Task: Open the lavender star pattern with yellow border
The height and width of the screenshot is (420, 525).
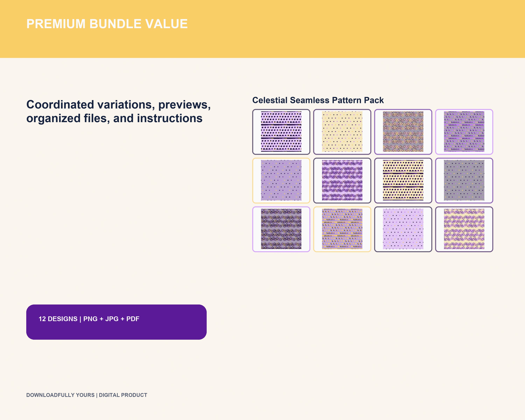Action: click(281, 180)
